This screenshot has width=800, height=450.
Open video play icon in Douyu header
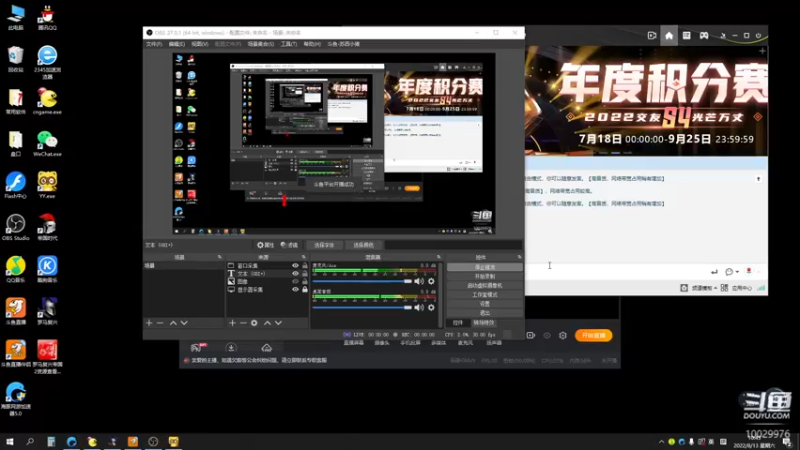tap(652, 36)
